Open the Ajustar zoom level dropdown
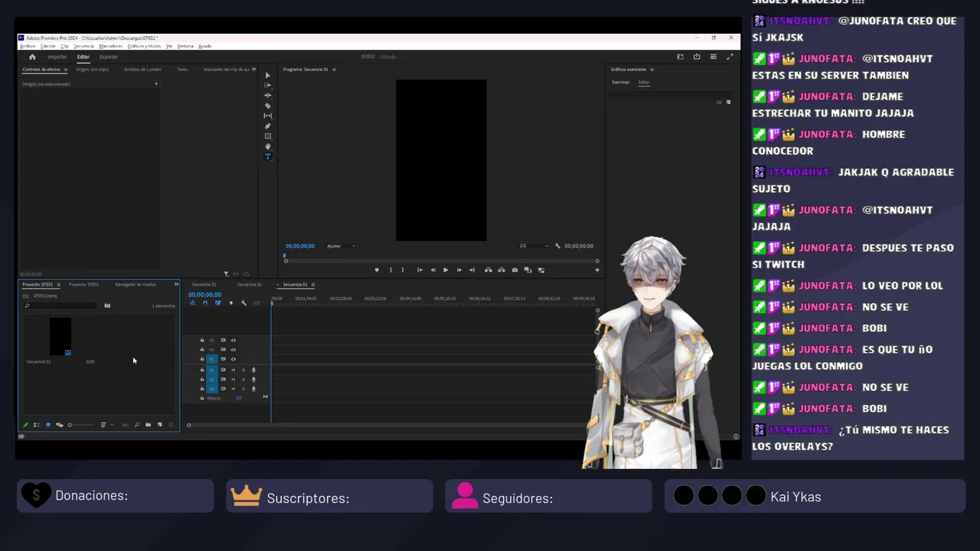Screen dimensions: 980x551 coord(341,246)
